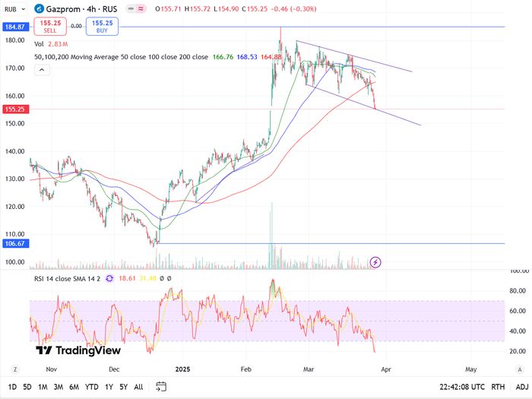Screen dimensions: 532x399
Task: Select the 5Y date range
Action: [x=123, y=387]
